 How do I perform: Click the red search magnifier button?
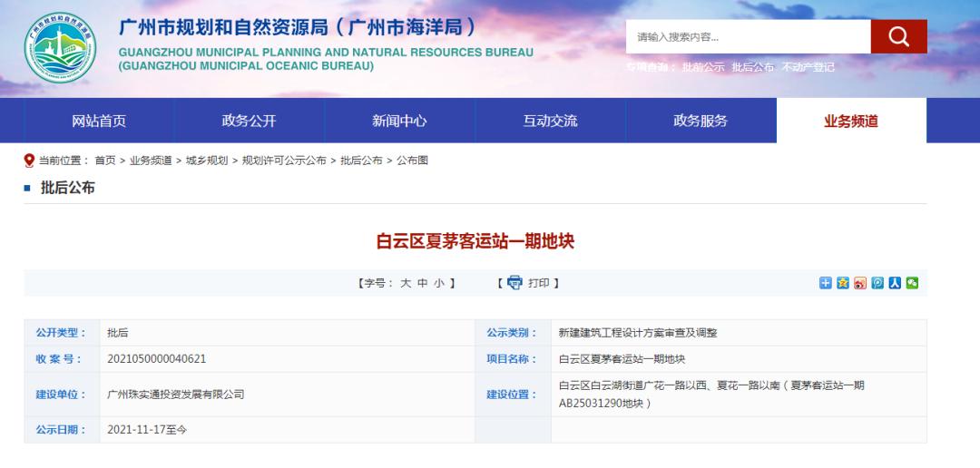point(898,36)
